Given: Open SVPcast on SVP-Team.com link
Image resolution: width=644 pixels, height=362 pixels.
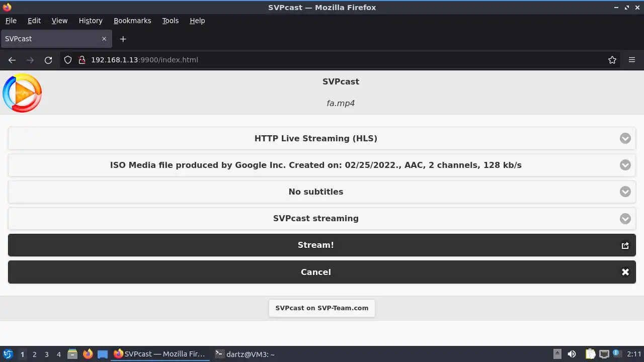Looking at the screenshot, I should tap(322, 308).
